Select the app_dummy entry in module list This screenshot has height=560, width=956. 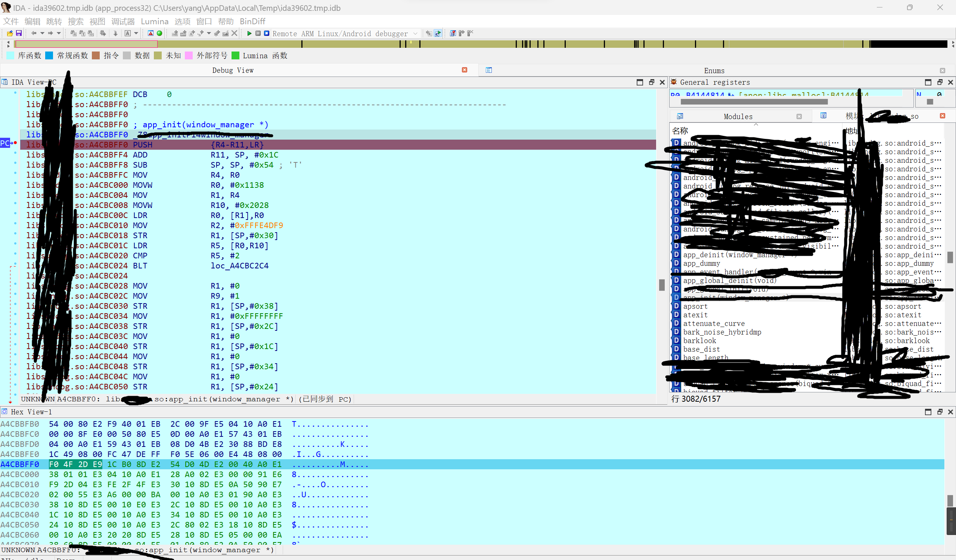(701, 264)
